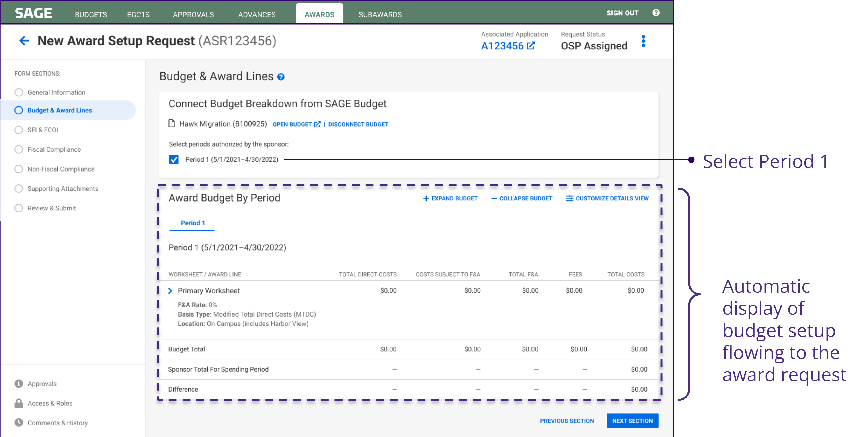
Task: Click the SAGE logo
Action: click(34, 13)
